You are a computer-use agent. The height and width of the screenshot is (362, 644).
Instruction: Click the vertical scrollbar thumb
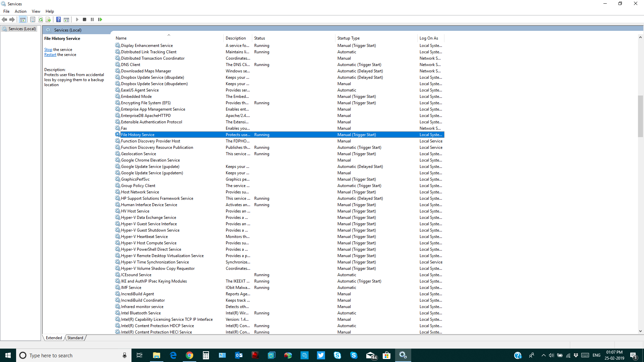640,116
